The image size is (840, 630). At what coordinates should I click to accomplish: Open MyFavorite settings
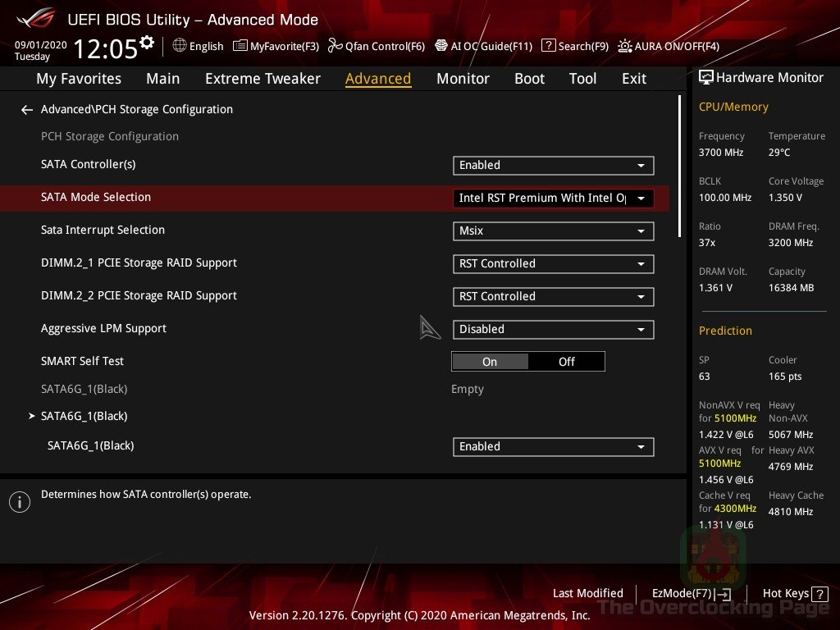(276, 46)
